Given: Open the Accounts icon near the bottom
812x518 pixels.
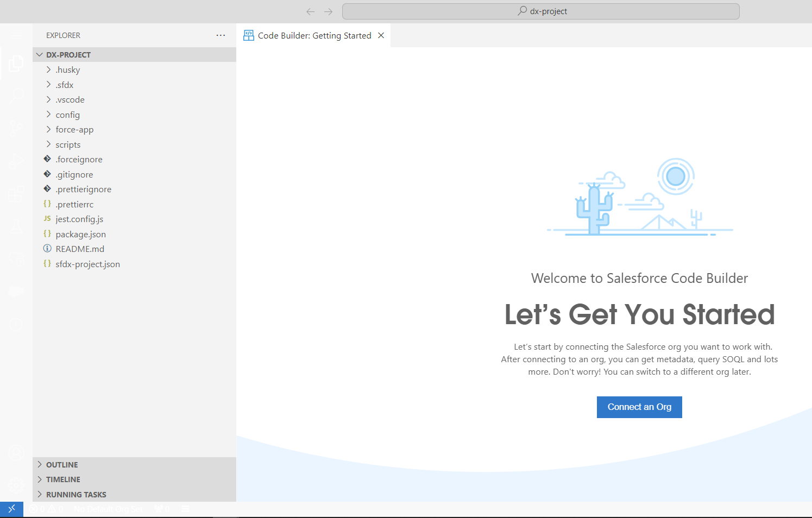Looking at the screenshot, I should coord(16,452).
